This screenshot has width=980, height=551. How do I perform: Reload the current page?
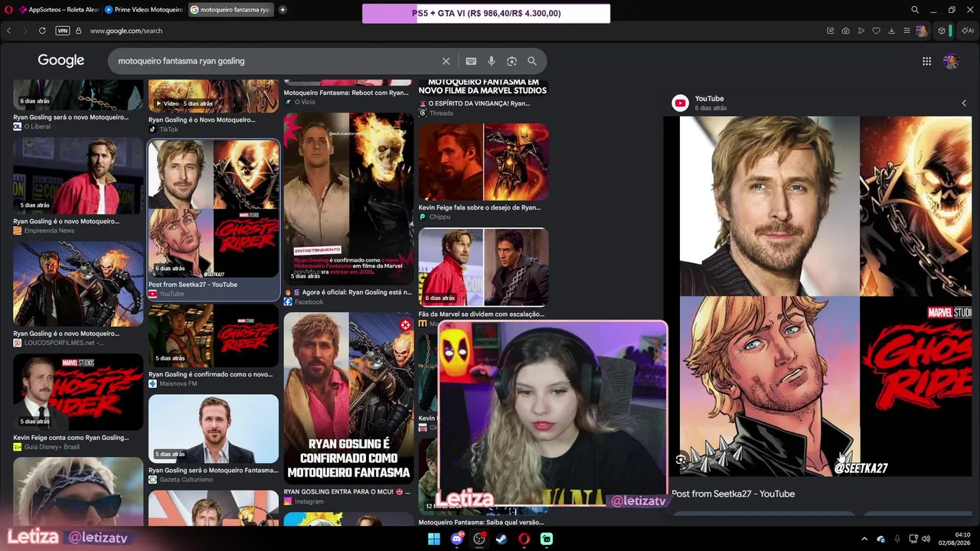42,31
